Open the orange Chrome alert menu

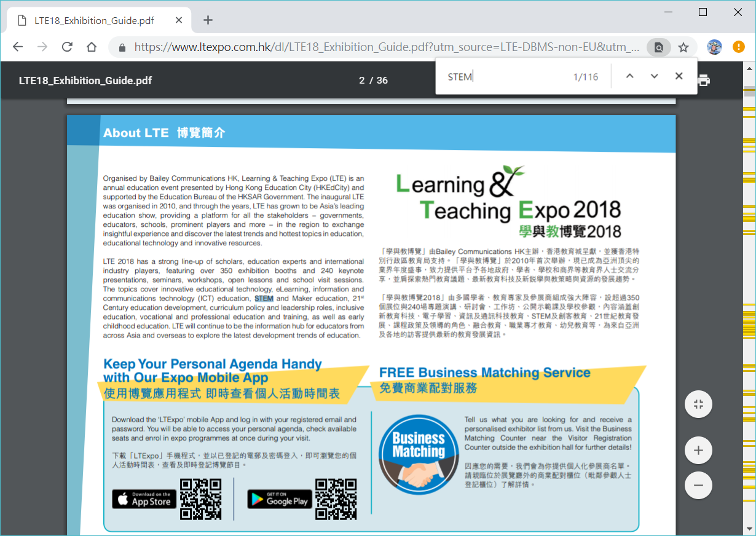739,47
